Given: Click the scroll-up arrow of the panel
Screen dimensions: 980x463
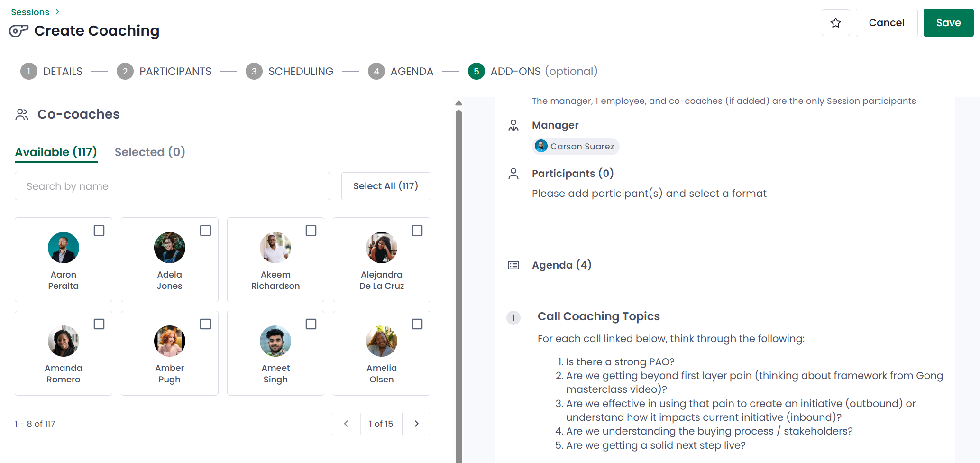Looking at the screenshot, I should tap(458, 103).
